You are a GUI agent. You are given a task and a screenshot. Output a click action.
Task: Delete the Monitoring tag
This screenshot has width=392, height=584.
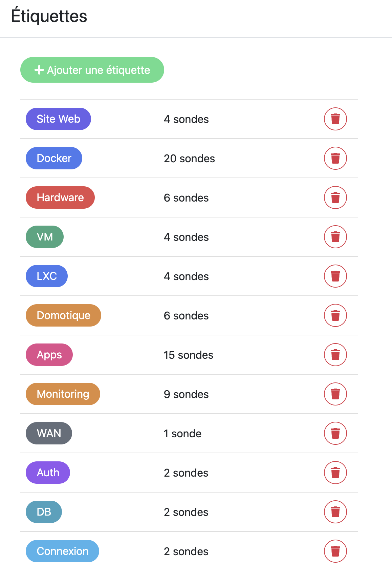335,394
